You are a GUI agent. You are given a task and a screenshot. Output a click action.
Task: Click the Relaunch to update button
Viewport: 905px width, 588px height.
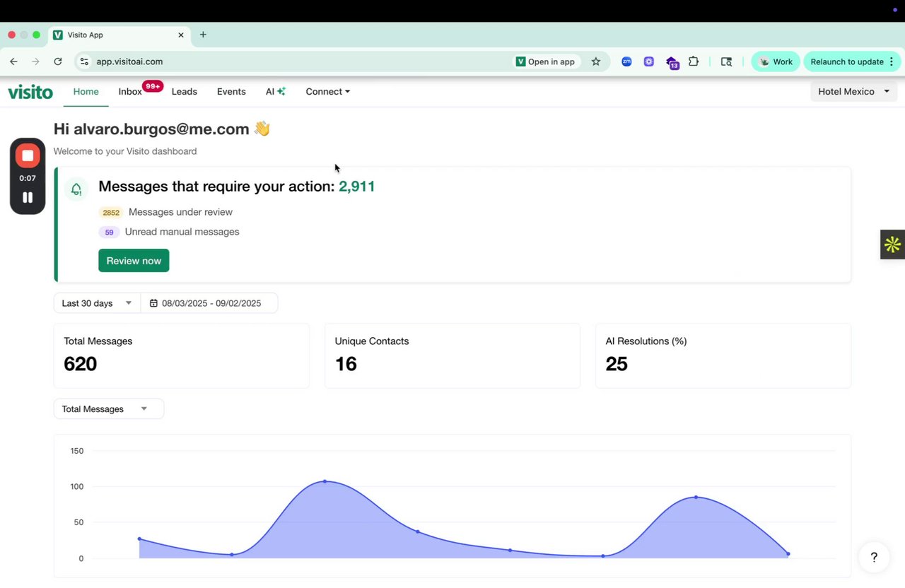click(x=847, y=61)
